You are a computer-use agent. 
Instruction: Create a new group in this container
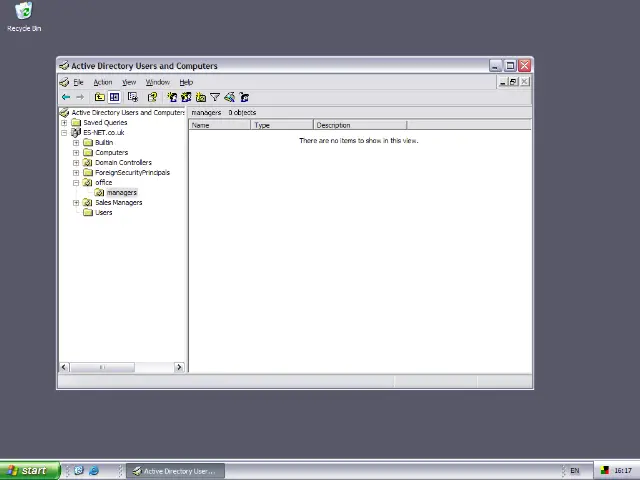pyautogui.click(x=186, y=97)
